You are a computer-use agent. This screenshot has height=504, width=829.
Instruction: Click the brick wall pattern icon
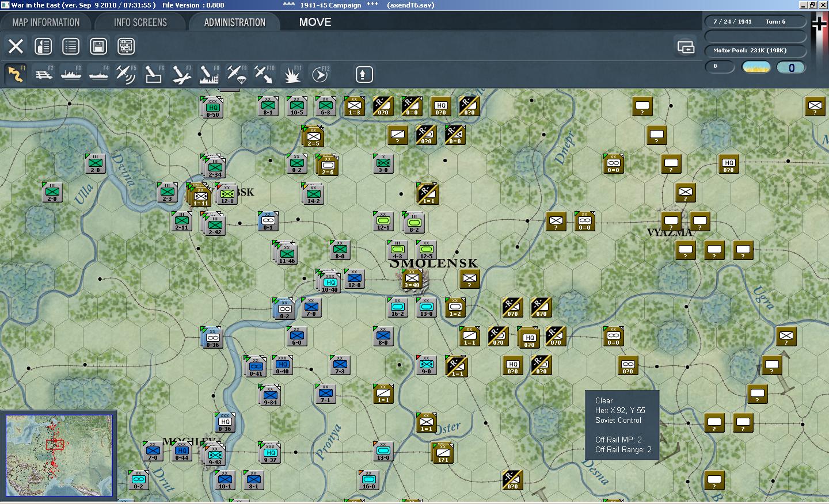pos(126,46)
